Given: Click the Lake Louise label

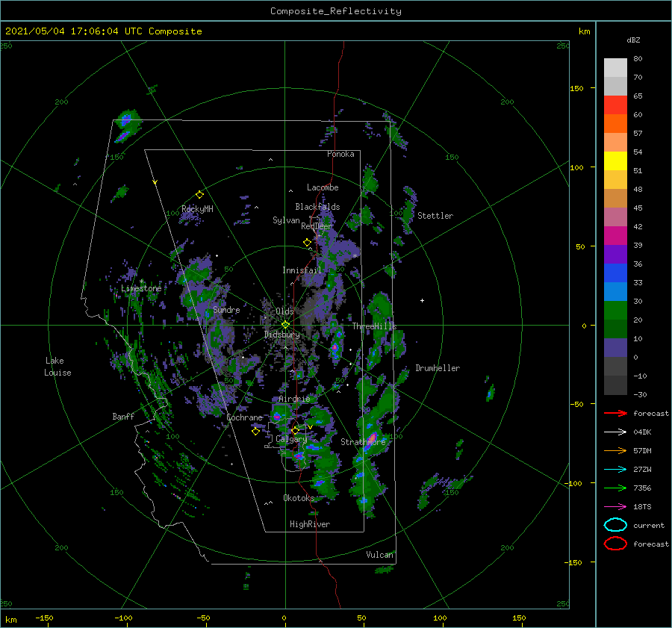Looking at the screenshot, I should tap(57, 367).
